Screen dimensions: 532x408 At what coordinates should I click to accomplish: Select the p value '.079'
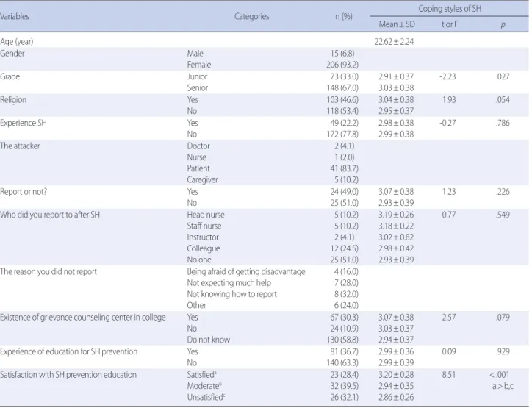coord(503,318)
